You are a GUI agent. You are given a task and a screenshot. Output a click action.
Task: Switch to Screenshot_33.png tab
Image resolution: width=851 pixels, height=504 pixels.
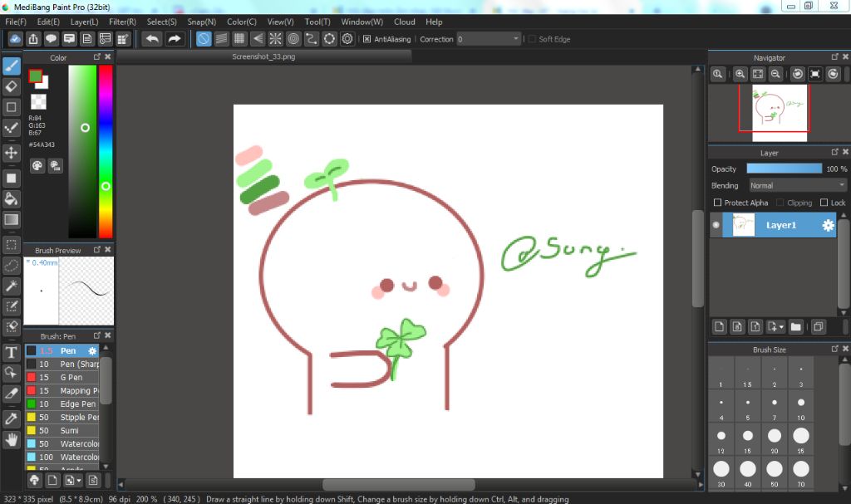point(263,56)
